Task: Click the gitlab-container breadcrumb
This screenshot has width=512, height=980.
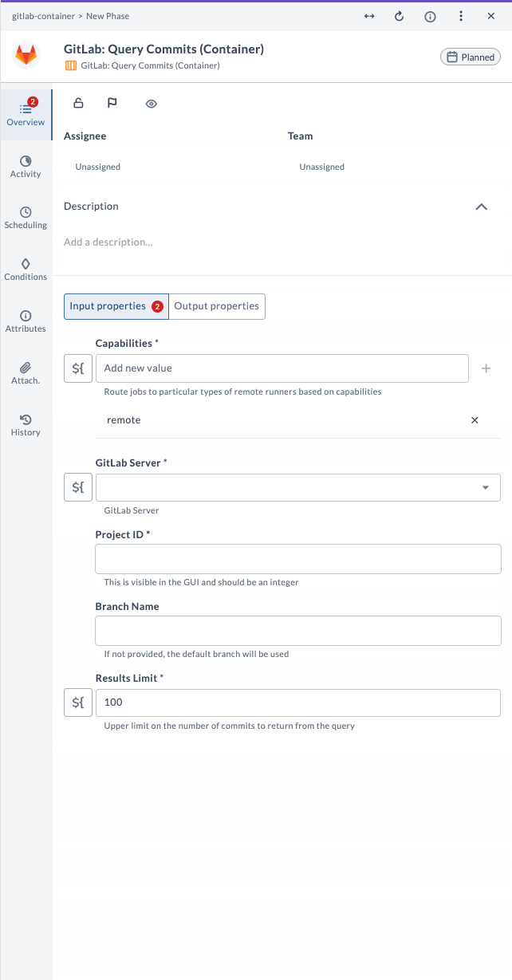Action: tap(43, 16)
